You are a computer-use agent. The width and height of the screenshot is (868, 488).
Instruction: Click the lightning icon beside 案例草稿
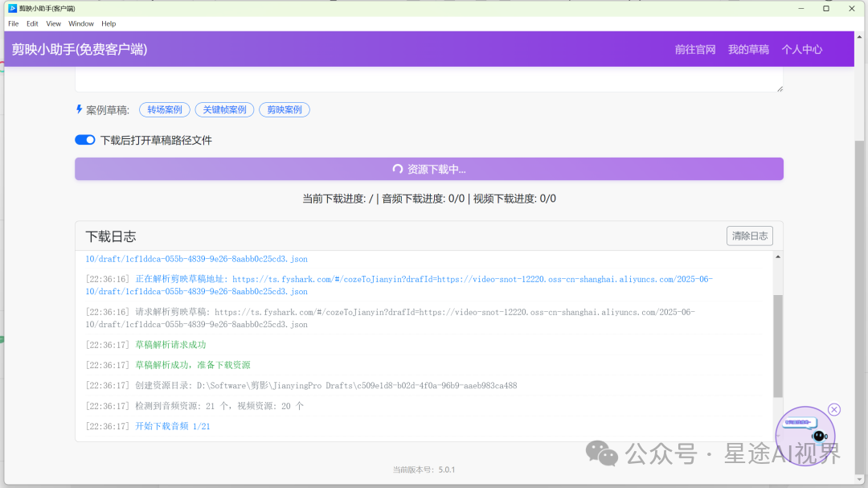click(x=79, y=109)
